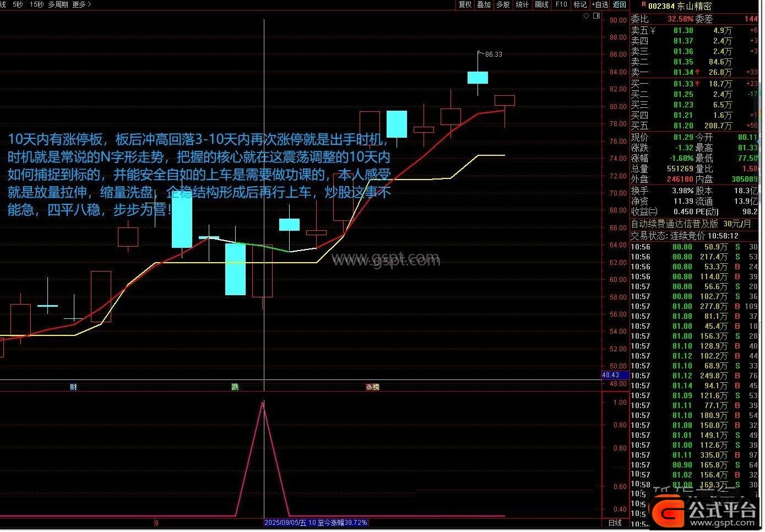
Task: Open the 画线 drawing tools
Action: pyautogui.click(x=542, y=4)
